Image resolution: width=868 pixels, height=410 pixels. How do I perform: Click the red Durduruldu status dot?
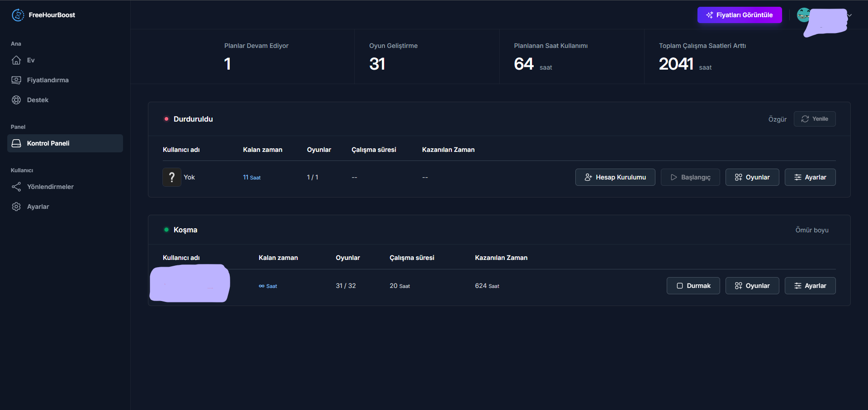tap(166, 119)
